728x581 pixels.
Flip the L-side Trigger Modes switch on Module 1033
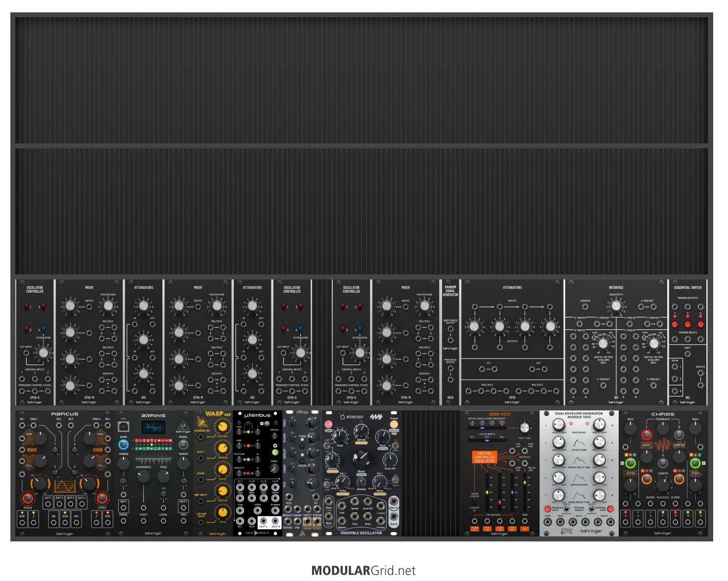click(x=567, y=508)
